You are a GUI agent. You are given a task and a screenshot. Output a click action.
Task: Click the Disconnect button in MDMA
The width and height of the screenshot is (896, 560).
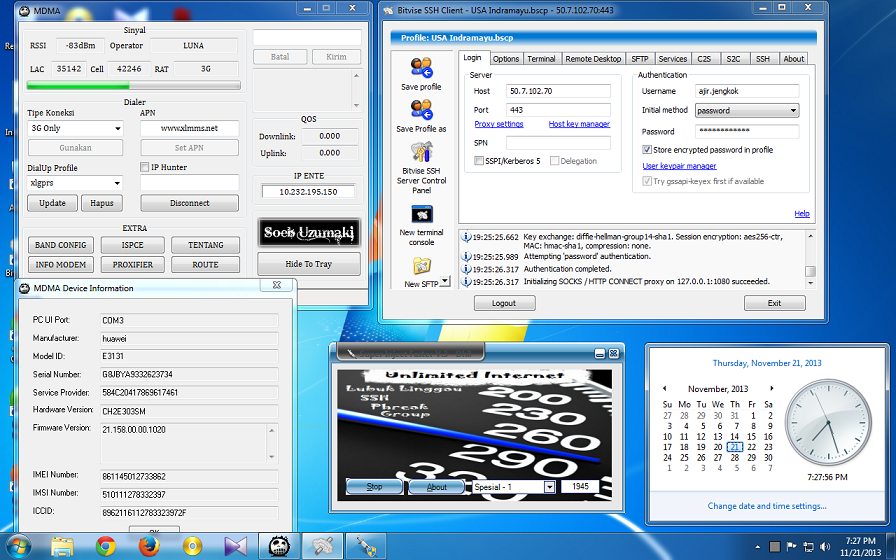(190, 203)
